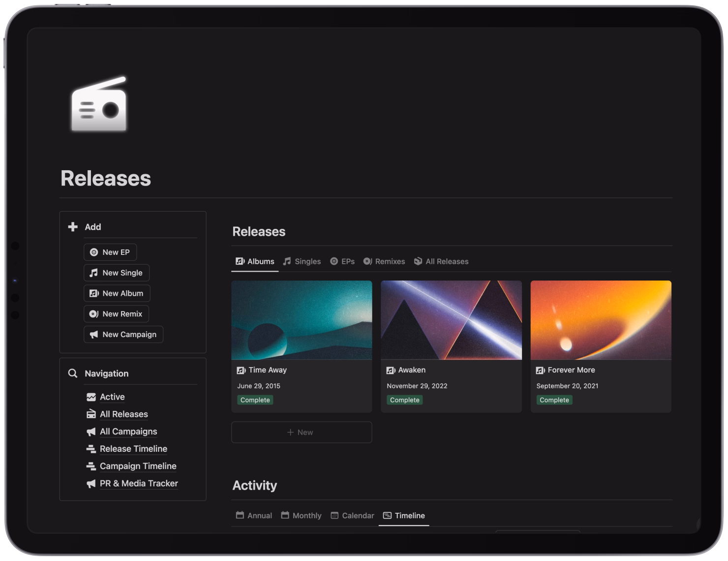Click the album icon beside Forever More title
Viewport: 728px width, 561px height.
click(x=540, y=370)
